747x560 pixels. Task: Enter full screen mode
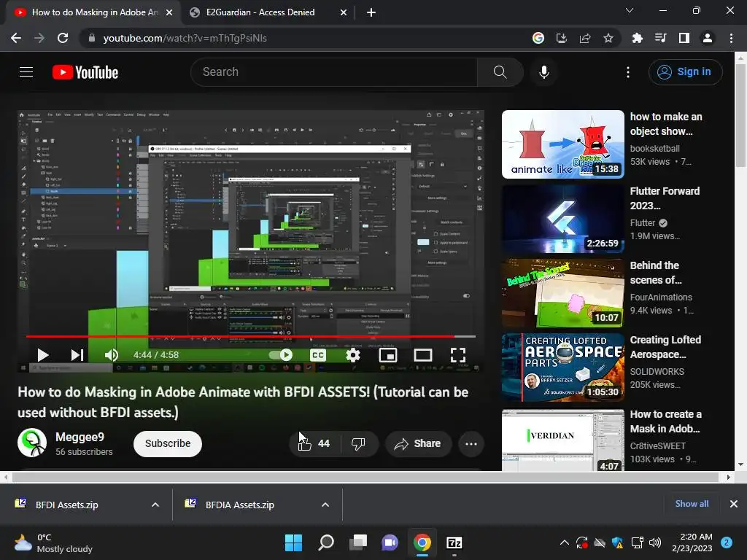(x=458, y=355)
